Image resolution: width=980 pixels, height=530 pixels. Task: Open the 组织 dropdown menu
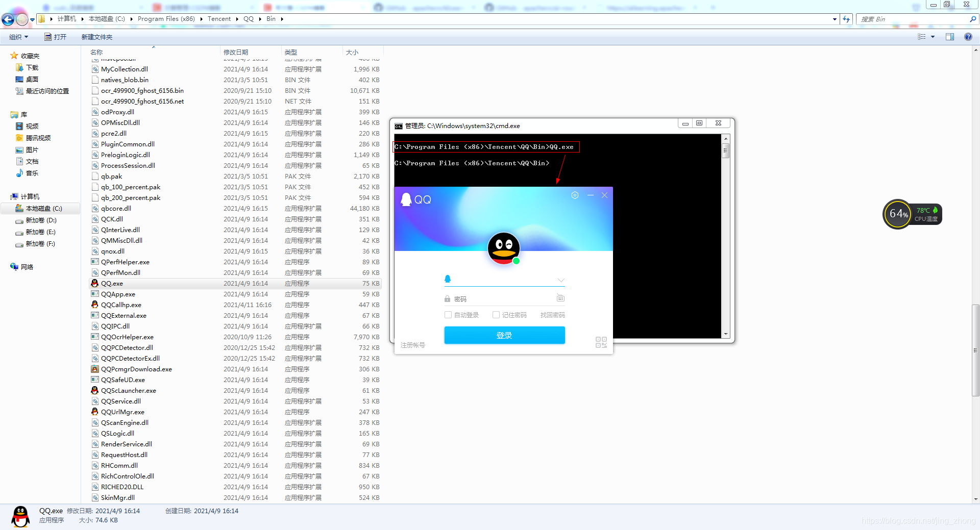pos(19,37)
